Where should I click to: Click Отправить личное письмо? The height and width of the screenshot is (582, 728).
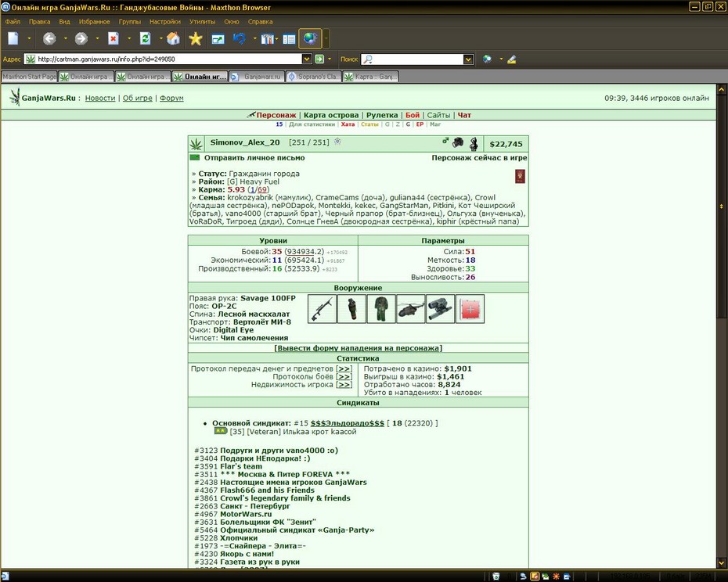pyautogui.click(x=254, y=158)
